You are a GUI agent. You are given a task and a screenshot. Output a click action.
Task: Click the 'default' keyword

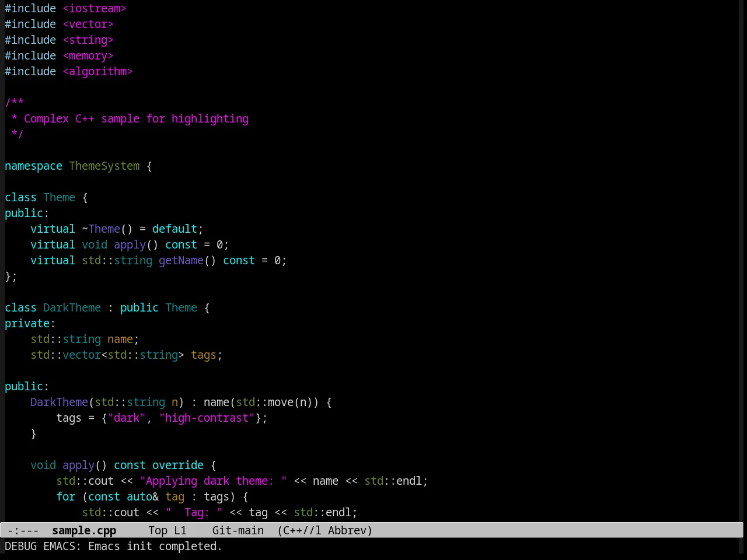point(174,229)
